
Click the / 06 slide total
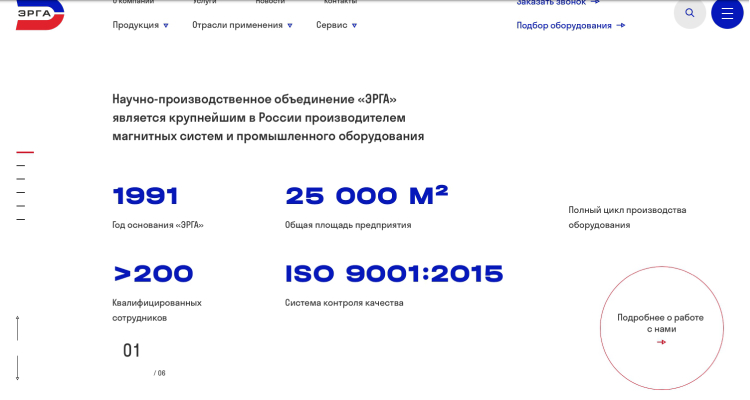tap(160, 373)
